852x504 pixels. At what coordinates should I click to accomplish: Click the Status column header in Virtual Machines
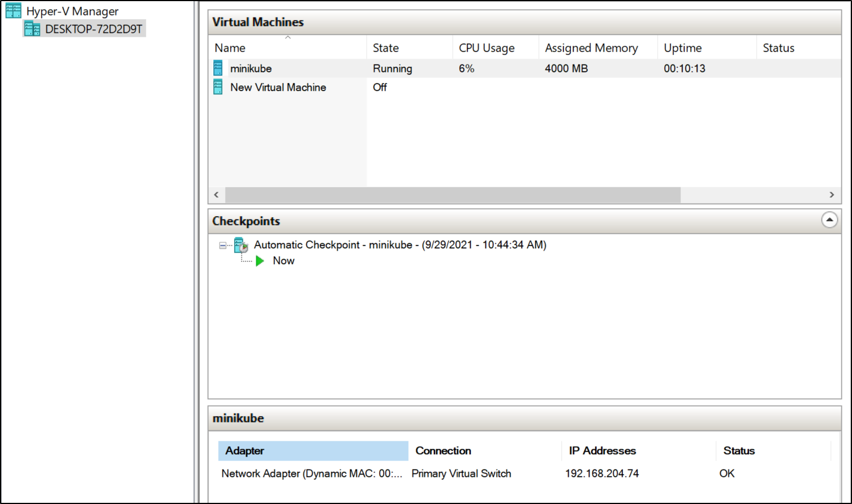798,48
